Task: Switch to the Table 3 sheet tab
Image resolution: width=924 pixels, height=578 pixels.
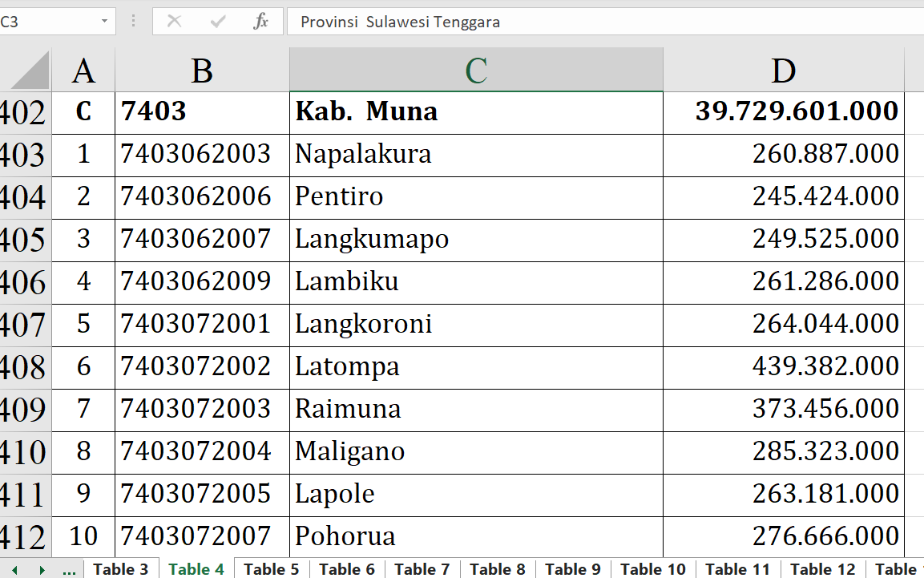Action: click(121, 569)
